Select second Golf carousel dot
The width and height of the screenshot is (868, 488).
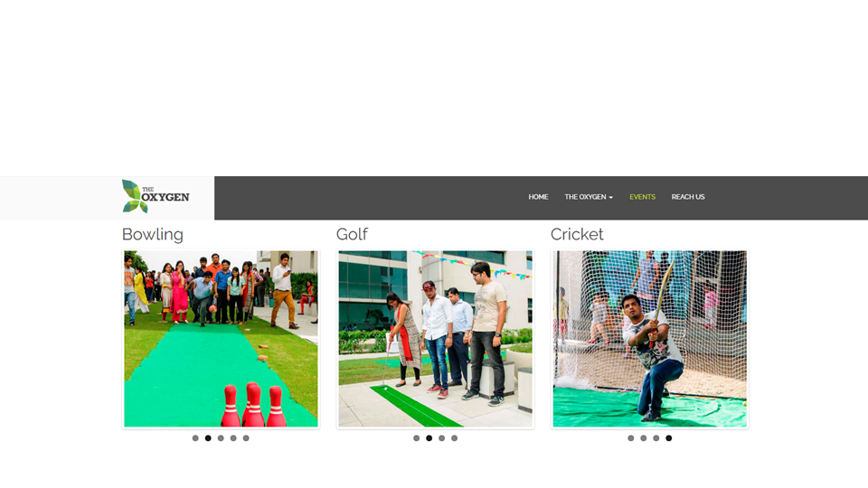pos(429,438)
